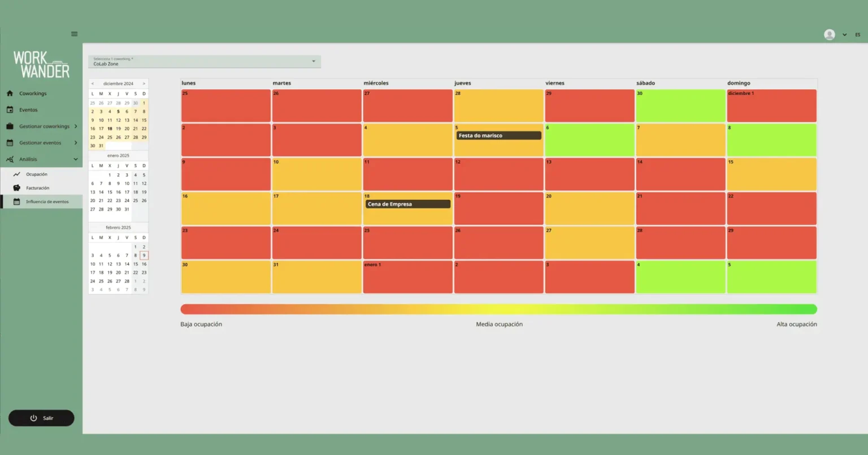Click the hamburger menu icon
Viewport: 868px width, 455px height.
pyautogui.click(x=74, y=34)
